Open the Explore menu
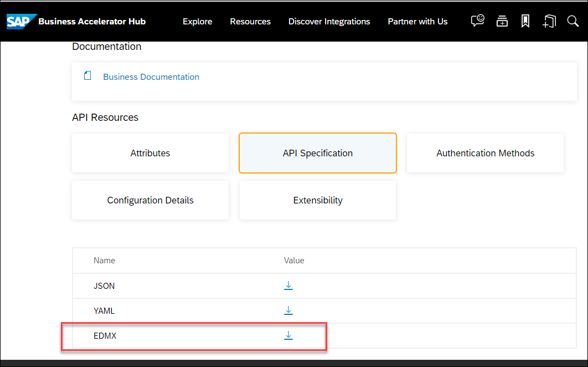 tap(197, 22)
